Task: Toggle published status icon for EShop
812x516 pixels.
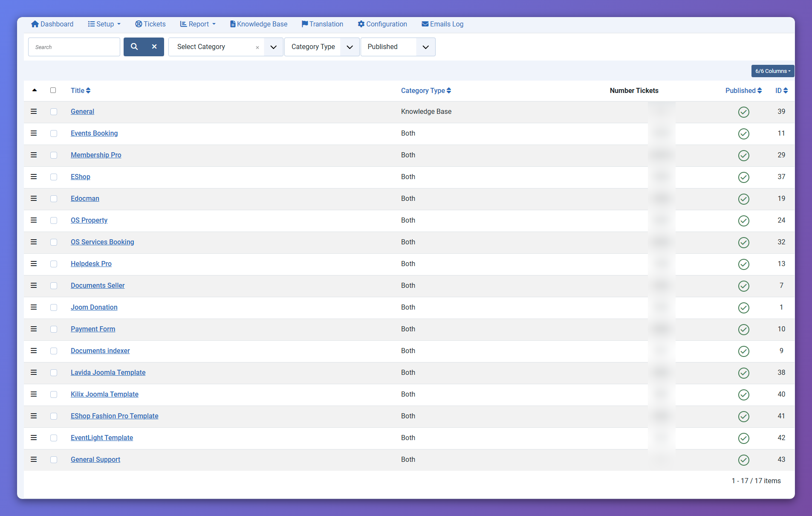Action: click(743, 177)
